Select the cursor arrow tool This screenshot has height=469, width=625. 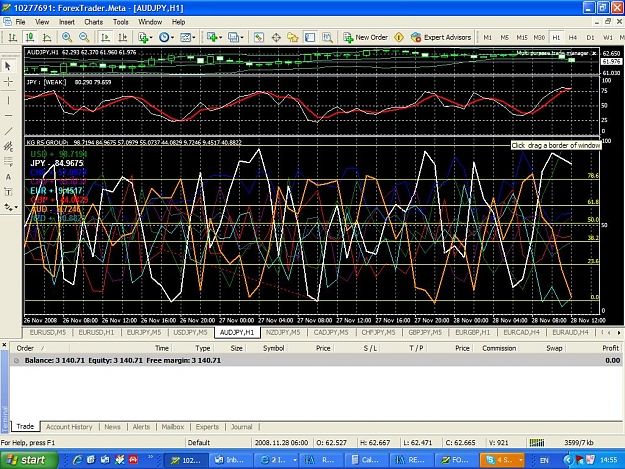[x=8, y=66]
